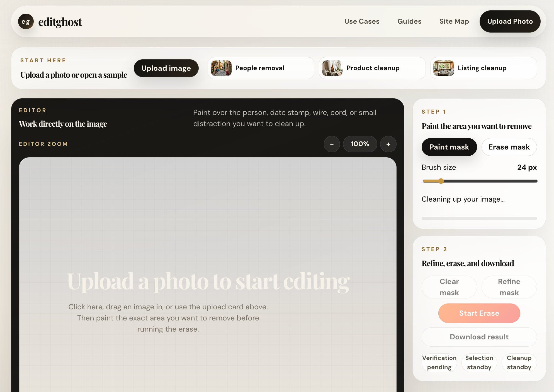
Task: Open the Site Map link
Action: [x=454, y=21]
